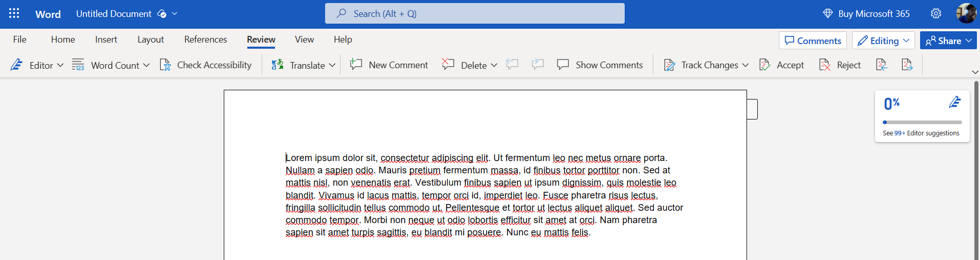Switch to the Home tab
This screenshot has height=260, width=980.
coord(63,39)
